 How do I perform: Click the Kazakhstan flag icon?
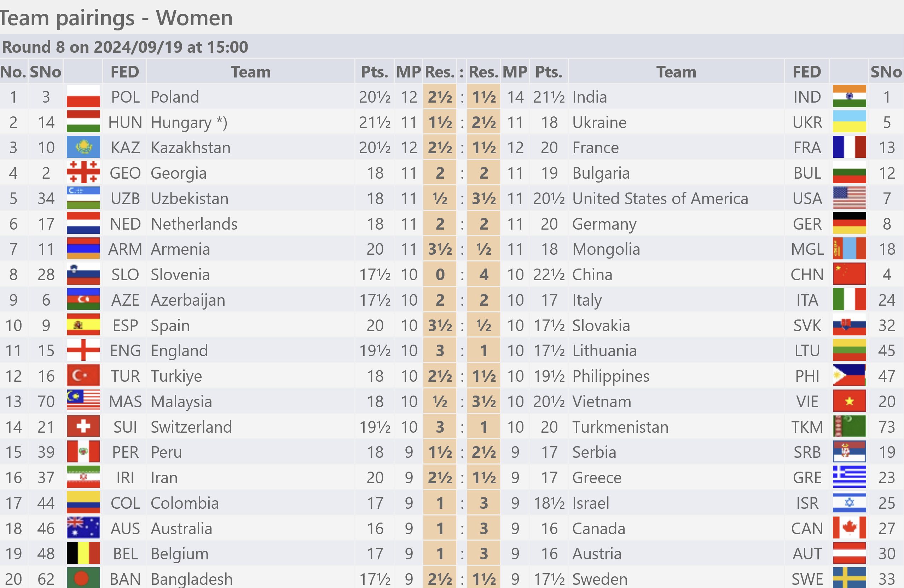pos(83,147)
